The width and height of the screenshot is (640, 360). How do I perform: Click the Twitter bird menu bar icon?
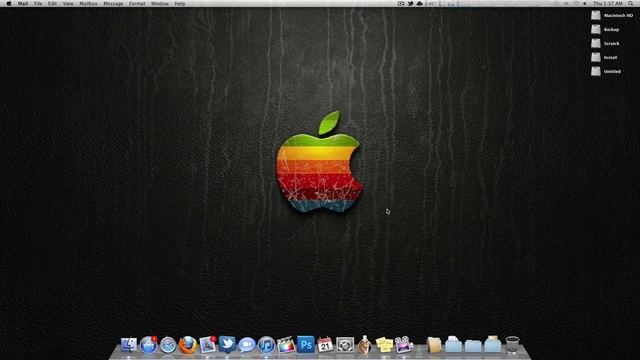click(410, 4)
